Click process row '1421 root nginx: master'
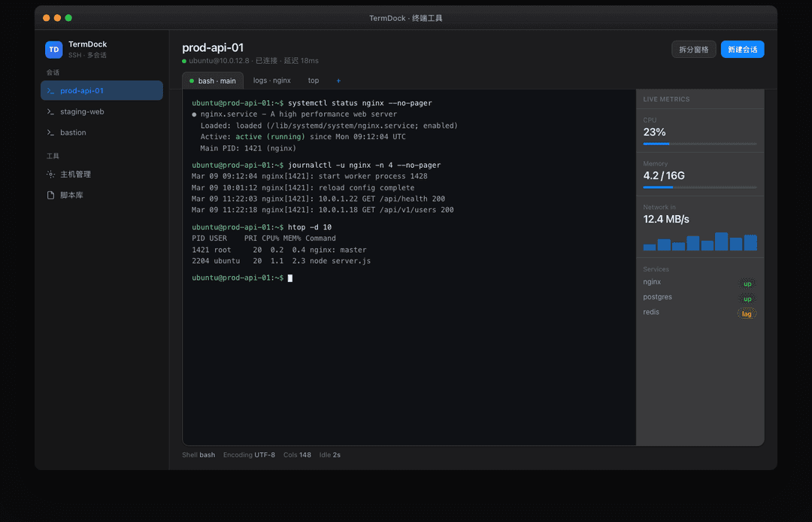The image size is (812, 522). 279,250
